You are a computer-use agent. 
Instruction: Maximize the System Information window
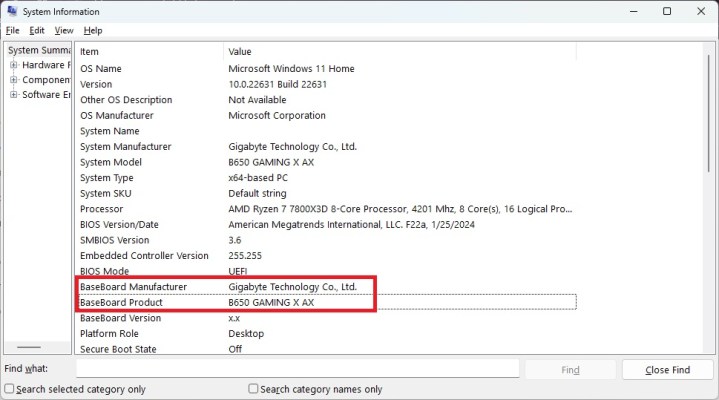[x=667, y=11]
